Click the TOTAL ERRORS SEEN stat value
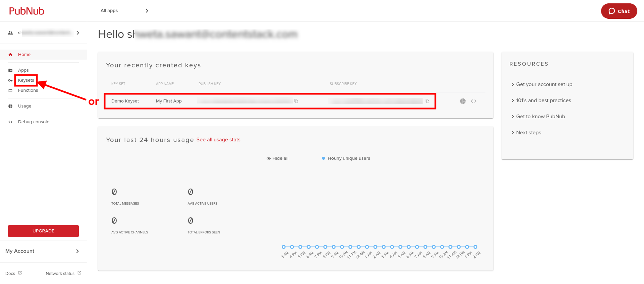Screen dimensions: 644x284 tap(190, 220)
